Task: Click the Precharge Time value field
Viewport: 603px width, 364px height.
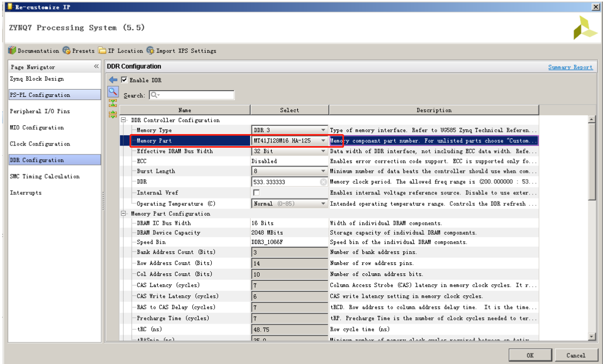Action: point(289,318)
